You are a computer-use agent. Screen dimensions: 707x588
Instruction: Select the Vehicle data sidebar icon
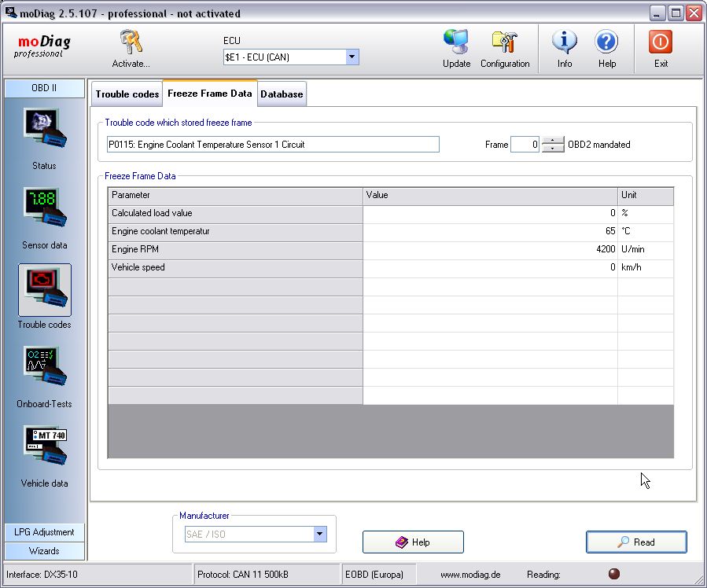[x=44, y=448]
